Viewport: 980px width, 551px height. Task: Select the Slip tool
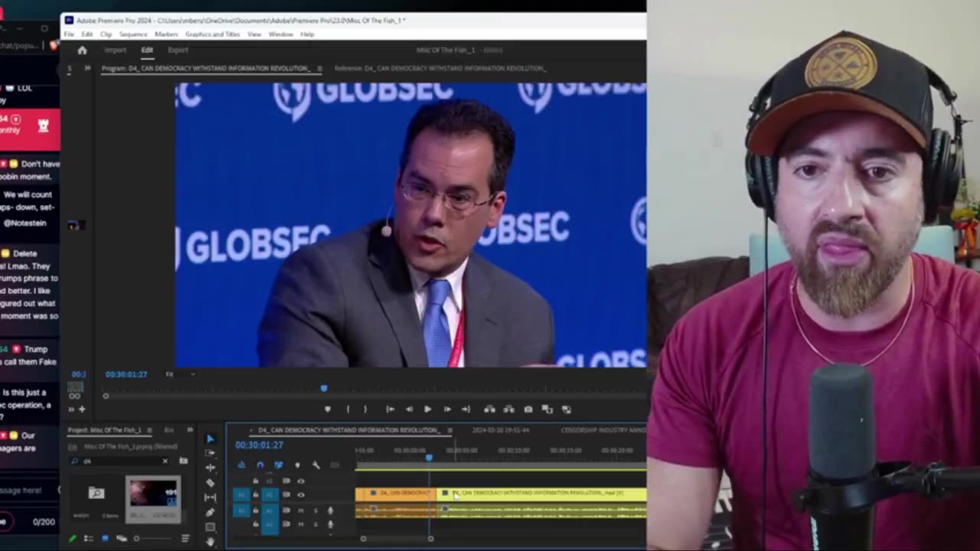coord(210,497)
